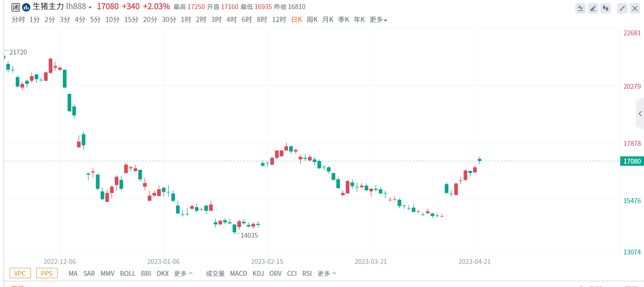The image size is (644, 287).
Task: Click the KDJ indicator button
Action: click(258, 273)
